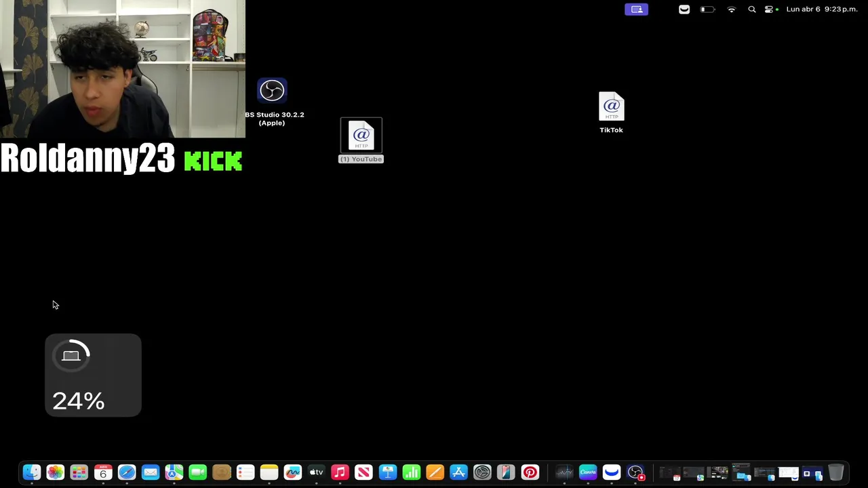This screenshot has width=868, height=488.
Task: Open the Calendar app in the Dock
Action: (103, 472)
